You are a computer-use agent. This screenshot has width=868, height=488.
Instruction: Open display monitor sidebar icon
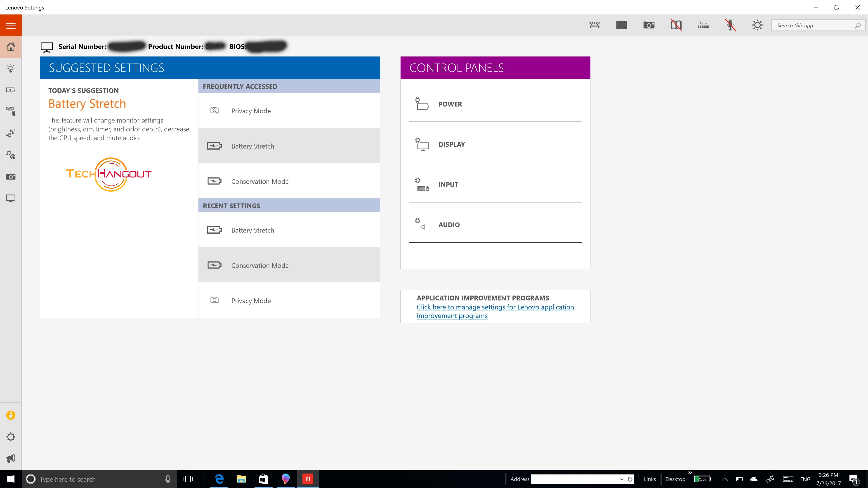(11, 198)
